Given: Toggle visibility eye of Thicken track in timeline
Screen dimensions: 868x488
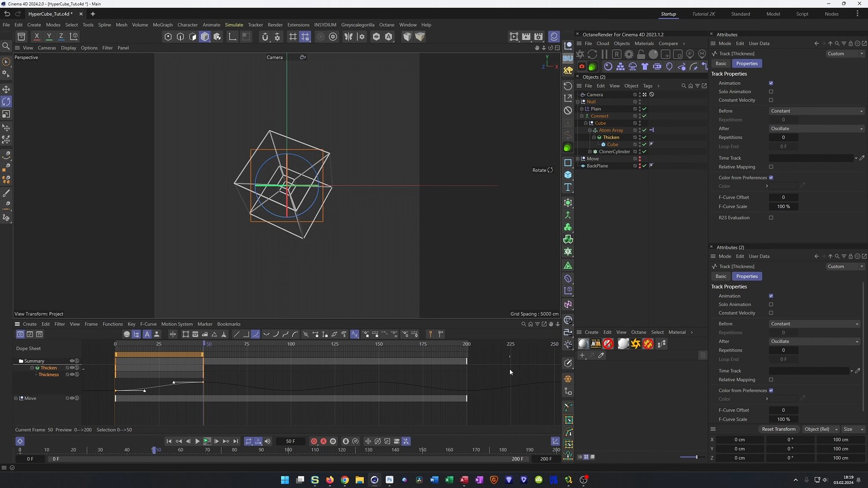Looking at the screenshot, I should (x=72, y=368).
